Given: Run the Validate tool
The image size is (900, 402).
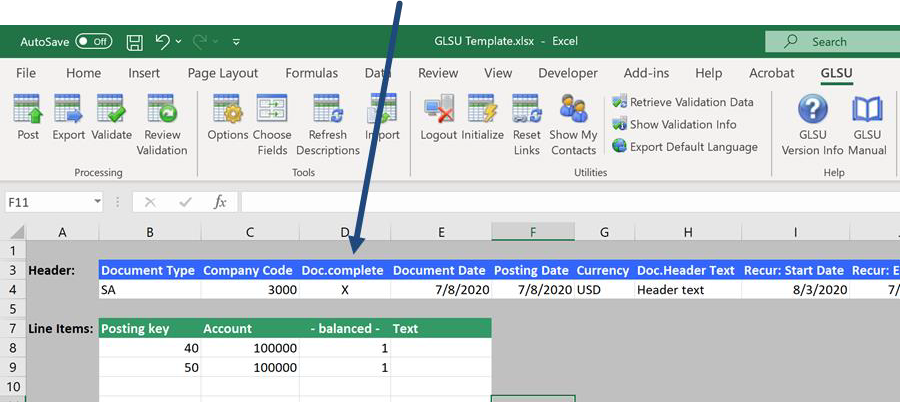Looking at the screenshot, I should pos(111,117).
